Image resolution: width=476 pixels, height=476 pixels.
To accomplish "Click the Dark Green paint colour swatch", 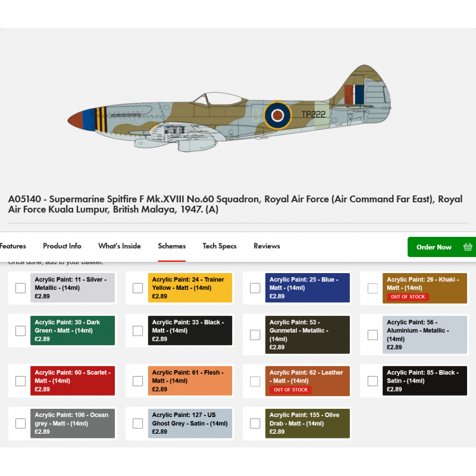I will click(73, 330).
